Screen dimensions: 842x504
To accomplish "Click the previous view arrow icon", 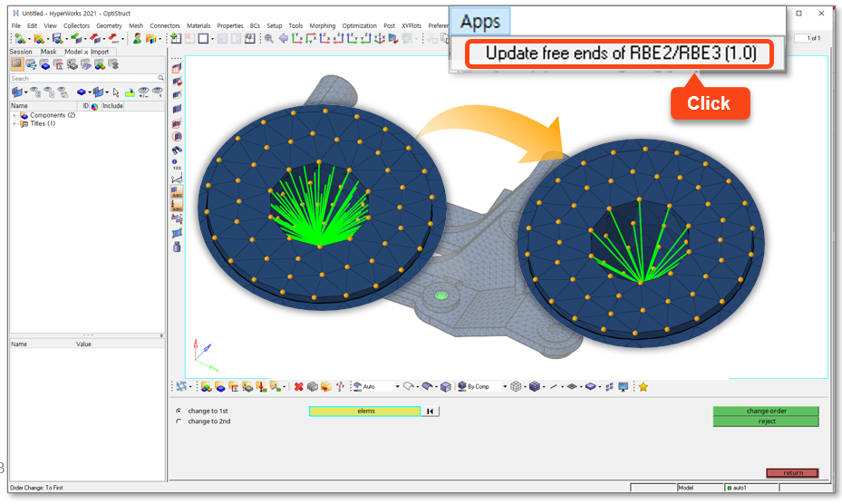I will (x=284, y=39).
